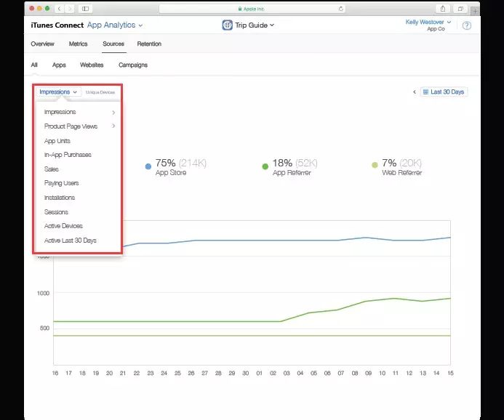Click Safari forward navigation arrow
The height and width of the screenshot is (420, 504).
69,9
